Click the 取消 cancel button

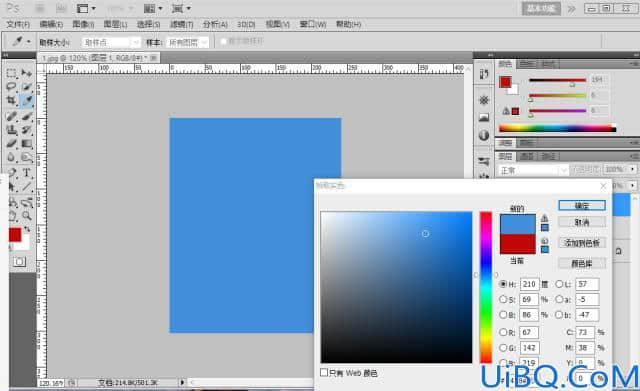pos(582,222)
